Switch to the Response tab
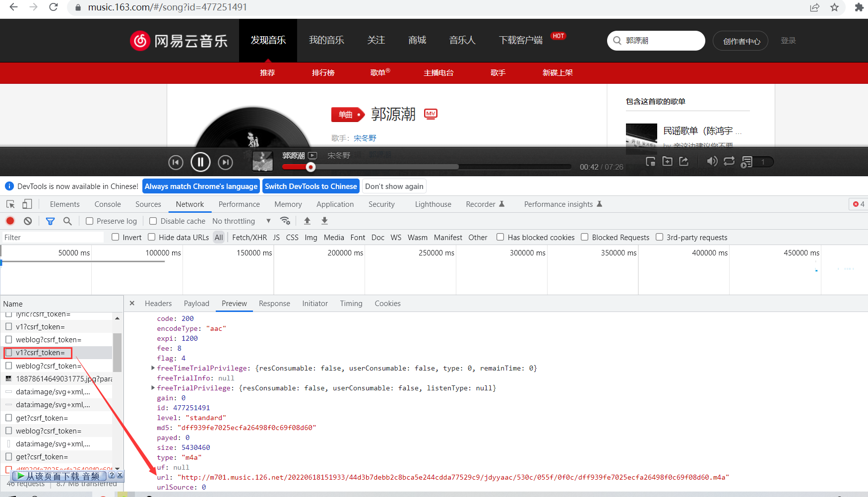This screenshot has height=497, width=868. (274, 303)
